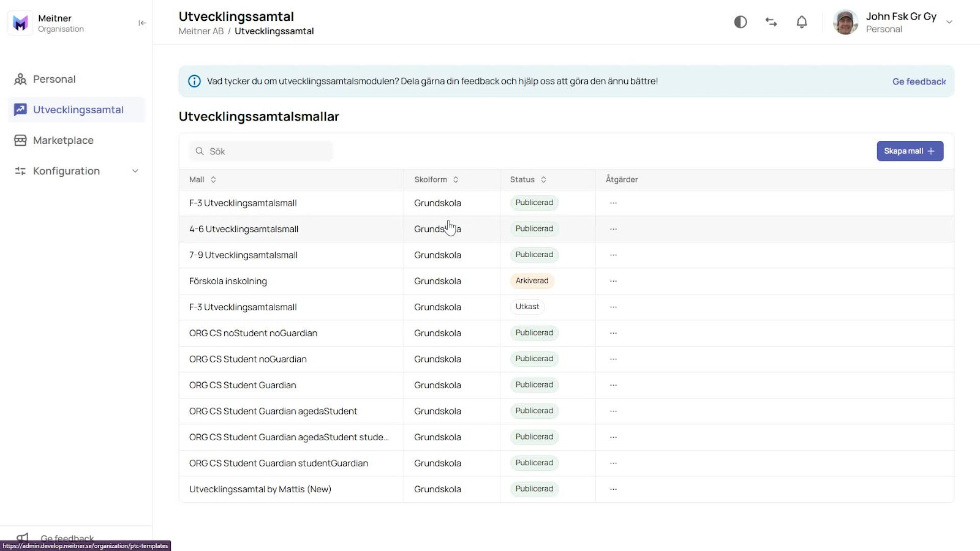Click the Personal people icon in sidebar
980x551 pixels.
[20, 79]
